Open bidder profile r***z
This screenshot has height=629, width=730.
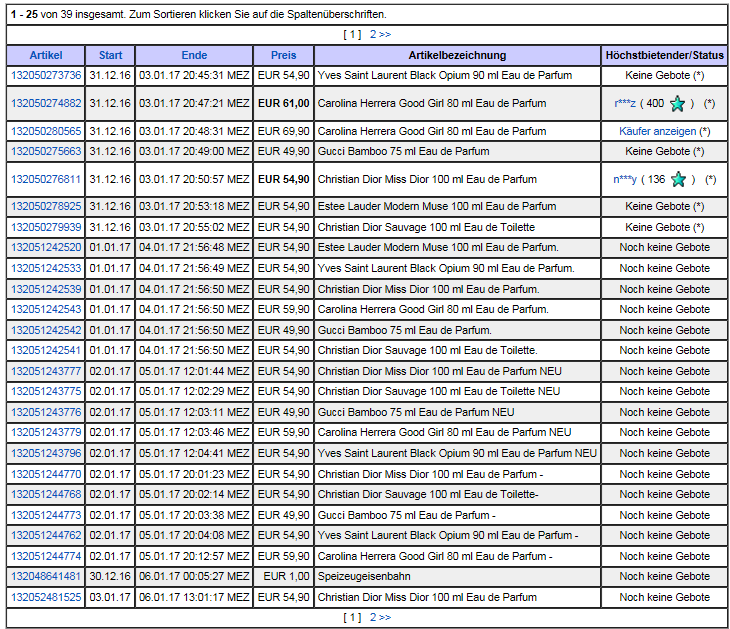pyautogui.click(x=625, y=103)
